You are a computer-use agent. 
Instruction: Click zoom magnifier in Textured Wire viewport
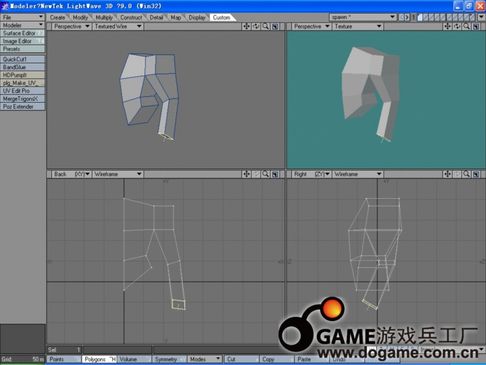point(266,26)
